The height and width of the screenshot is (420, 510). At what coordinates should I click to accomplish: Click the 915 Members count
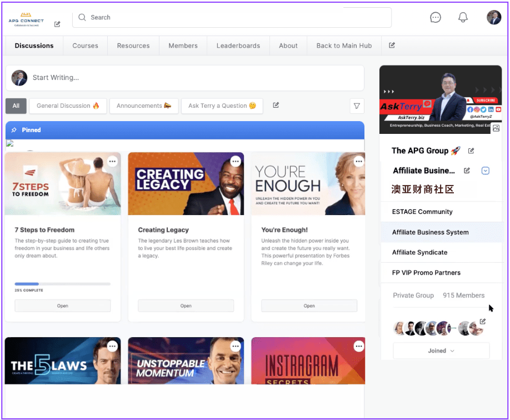pos(463,296)
